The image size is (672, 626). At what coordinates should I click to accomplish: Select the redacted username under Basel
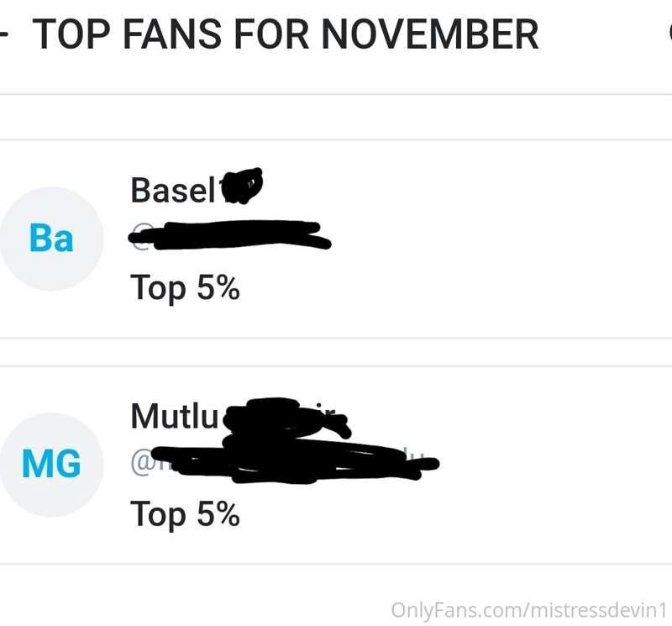(229, 236)
